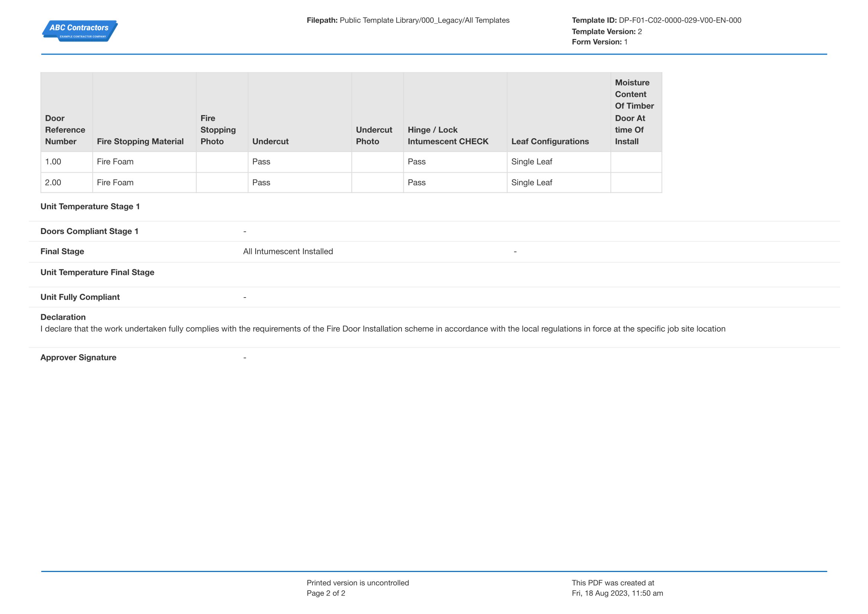Click the Unit Temperature Stage 1 label
The image size is (868, 614).
90,207
